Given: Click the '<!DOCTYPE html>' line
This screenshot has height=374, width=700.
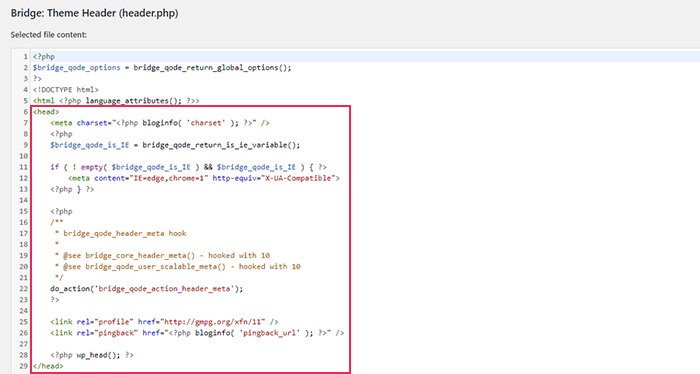Looking at the screenshot, I should point(66,90).
